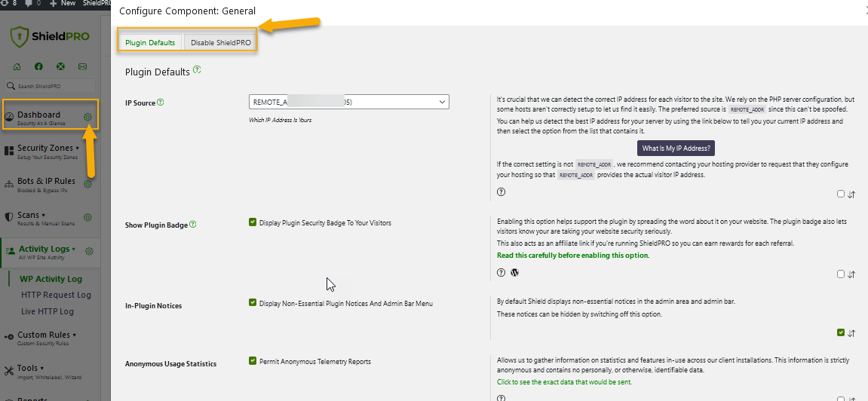Click the Custom Rules icon
Viewport: 868px width, 401px height.
click(9, 337)
